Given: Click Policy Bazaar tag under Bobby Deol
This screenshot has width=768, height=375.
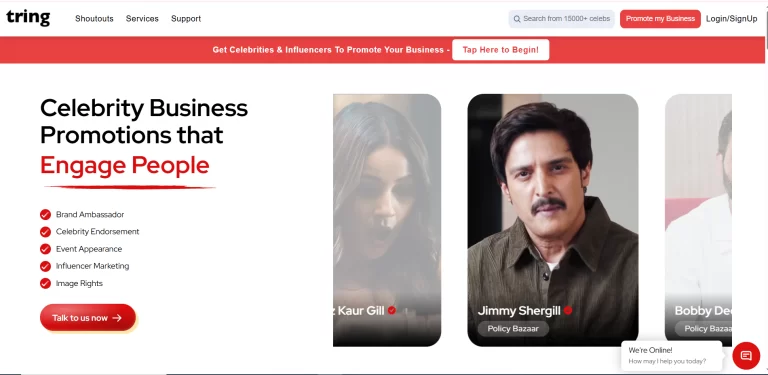Looking at the screenshot, I should click(x=703, y=328).
